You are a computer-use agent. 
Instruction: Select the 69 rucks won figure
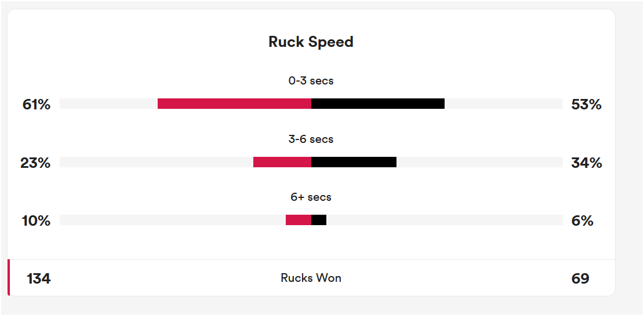580,279
